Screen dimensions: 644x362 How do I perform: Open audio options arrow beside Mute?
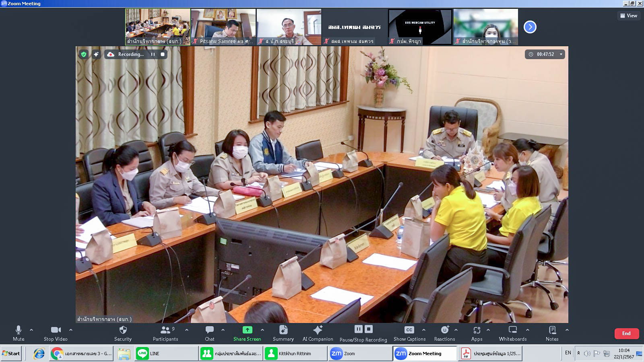(x=31, y=330)
